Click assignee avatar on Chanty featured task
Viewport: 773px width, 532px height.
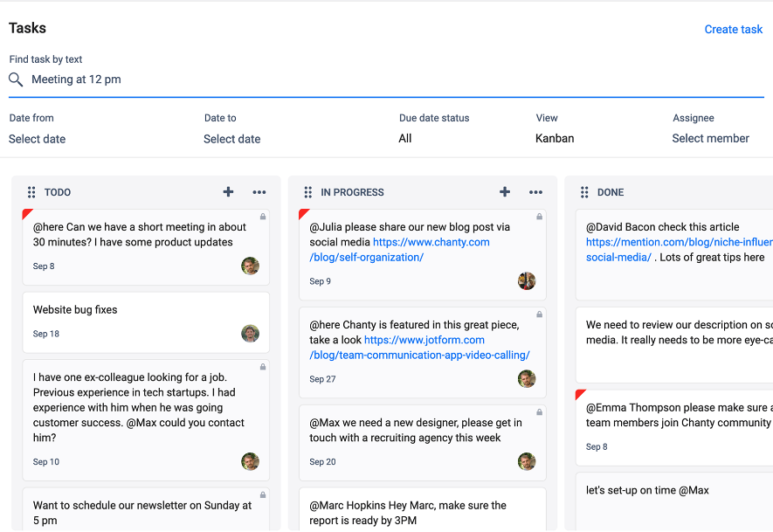tap(527, 378)
